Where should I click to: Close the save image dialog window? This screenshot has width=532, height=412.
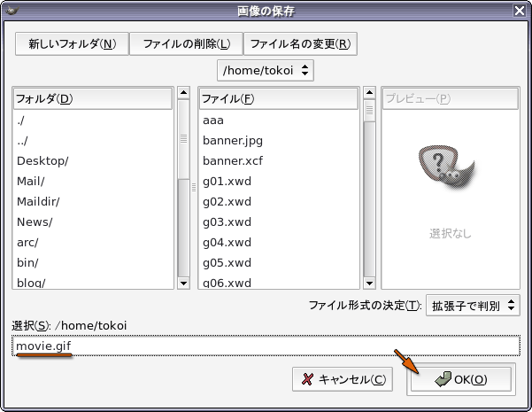click(x=519, y=10)
